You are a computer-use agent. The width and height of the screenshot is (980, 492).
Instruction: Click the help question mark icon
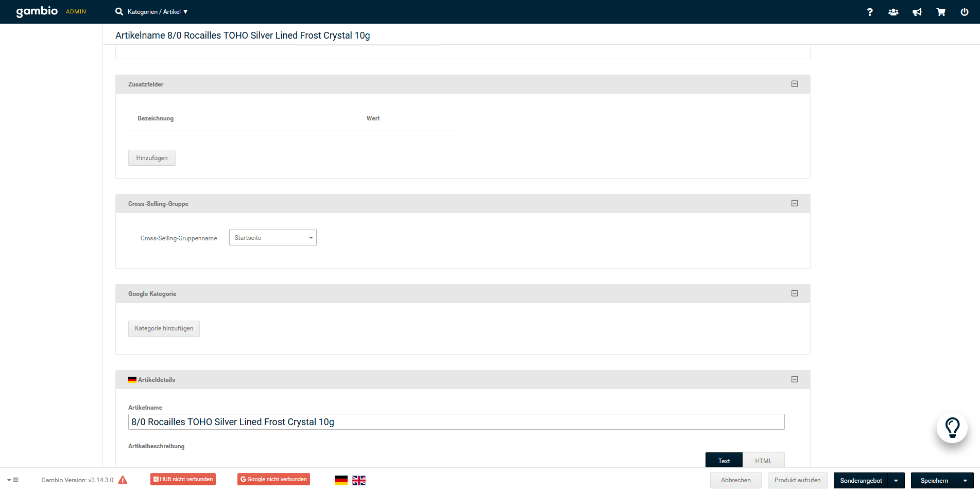(x=870, y=12)
